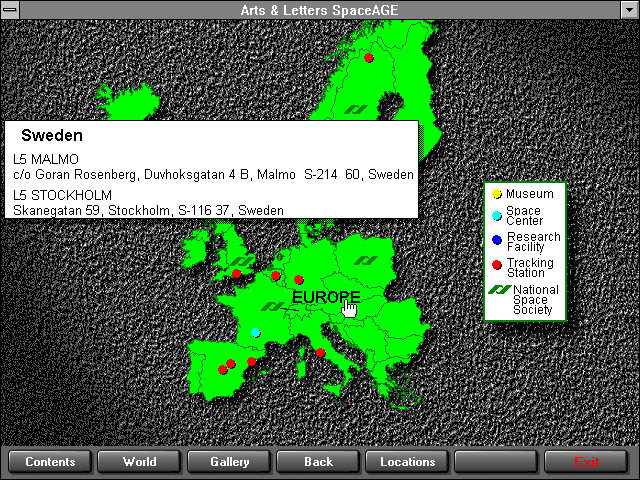Click the EUROPE map label
The width and height of the screenshot is (640, 480).
pyautogui.click(x=326, y=297)
